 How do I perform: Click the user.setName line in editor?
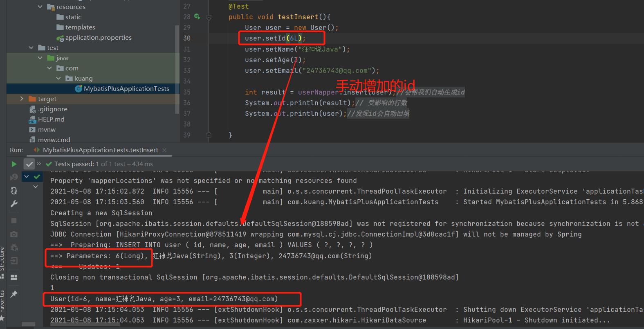pos(297,49)
